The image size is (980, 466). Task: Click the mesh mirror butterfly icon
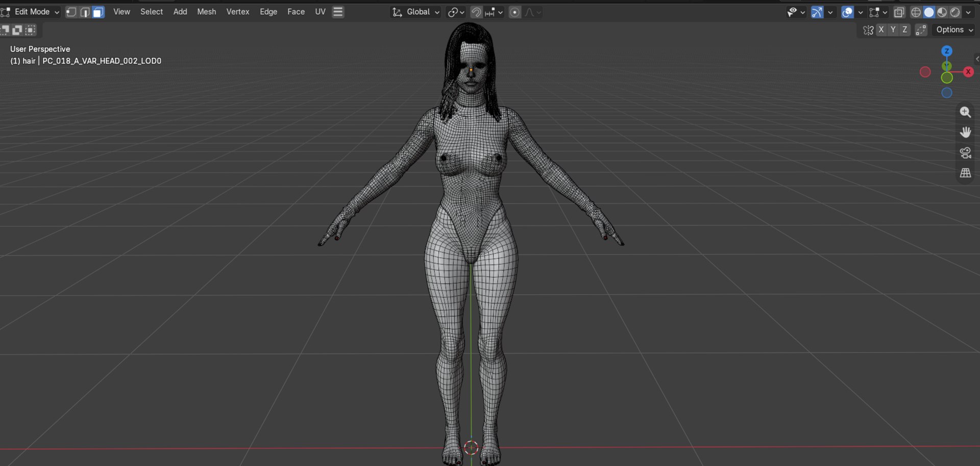coord(868,30)
